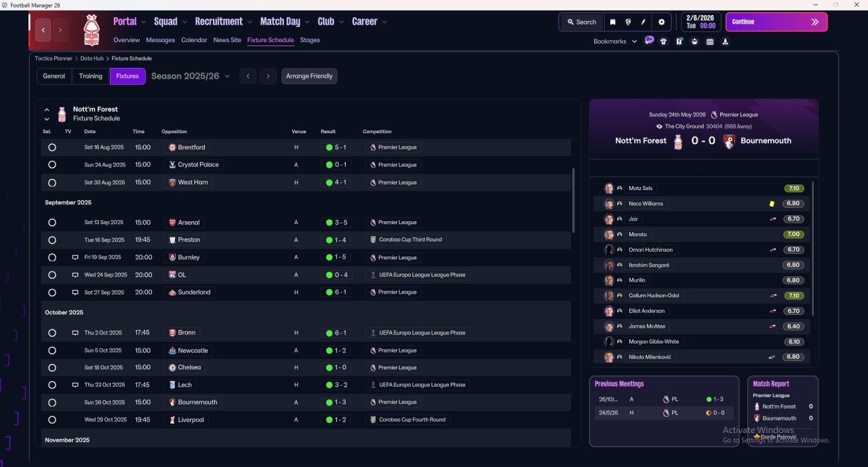
Task: Select radio button for Liverpool fixture
Action: 52,419
